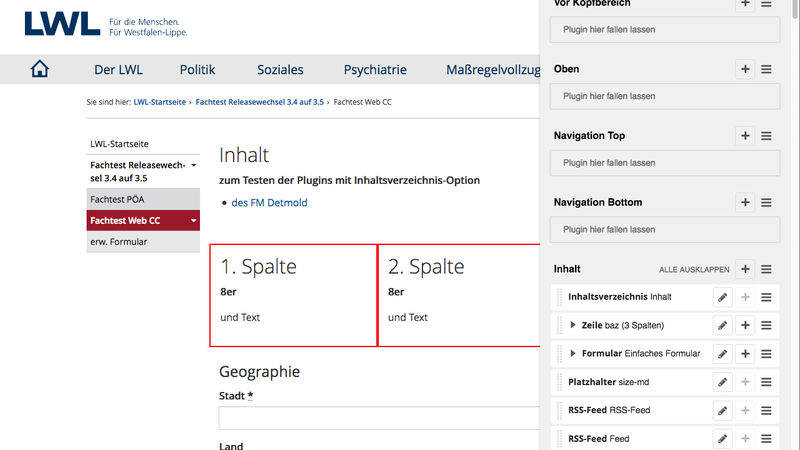Click ALLE AUSKLAPPEN to expand all
This screenshot has width=800, height=450.
click(x=694, y=269)
